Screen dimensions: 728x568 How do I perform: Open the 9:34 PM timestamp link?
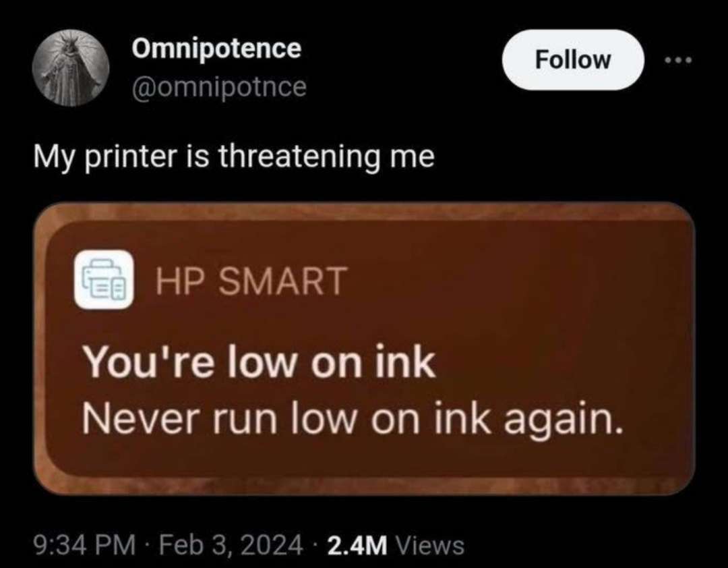coord(85,545)
